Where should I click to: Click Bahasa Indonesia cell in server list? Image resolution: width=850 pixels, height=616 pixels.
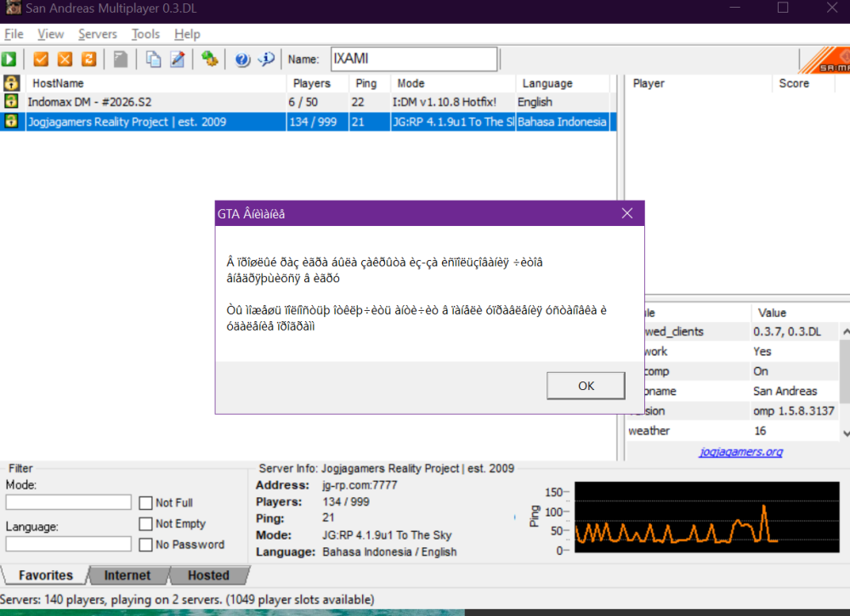click(x=562, y=122)
